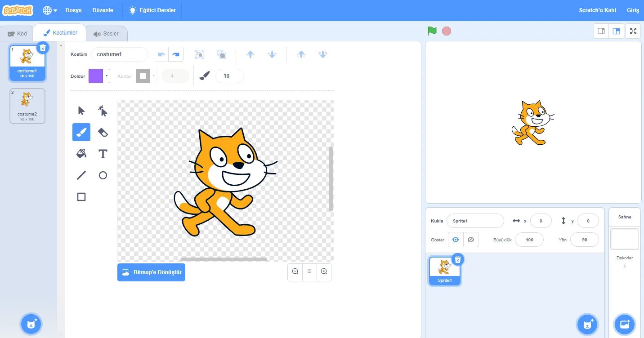Click the costume name field costume1
Viewport: 644px width, 338px height.
(120, 54)
